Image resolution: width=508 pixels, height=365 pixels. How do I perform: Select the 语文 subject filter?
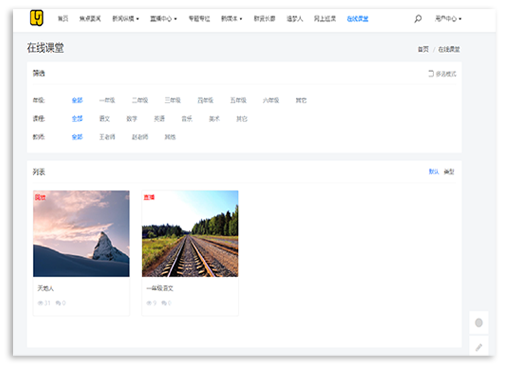104,118
